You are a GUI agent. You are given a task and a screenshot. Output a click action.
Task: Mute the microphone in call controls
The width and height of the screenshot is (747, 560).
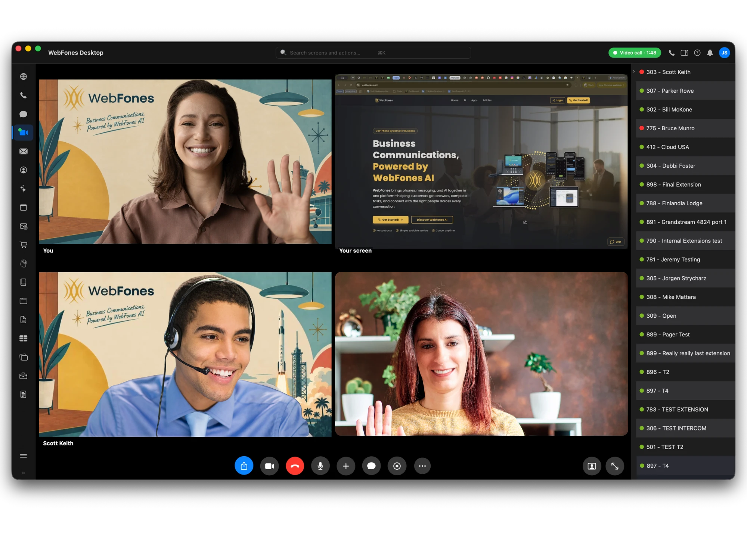320,466
